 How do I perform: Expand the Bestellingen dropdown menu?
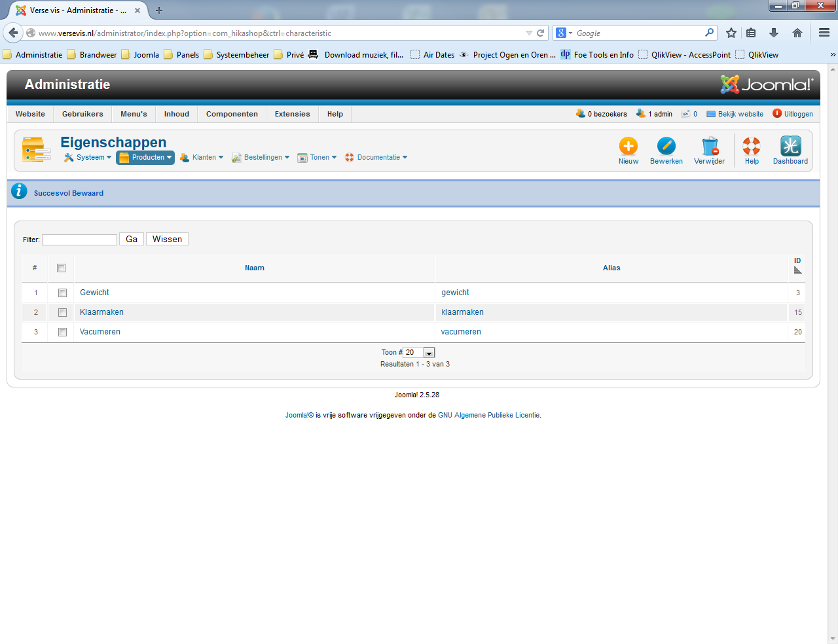click(261, 157)
